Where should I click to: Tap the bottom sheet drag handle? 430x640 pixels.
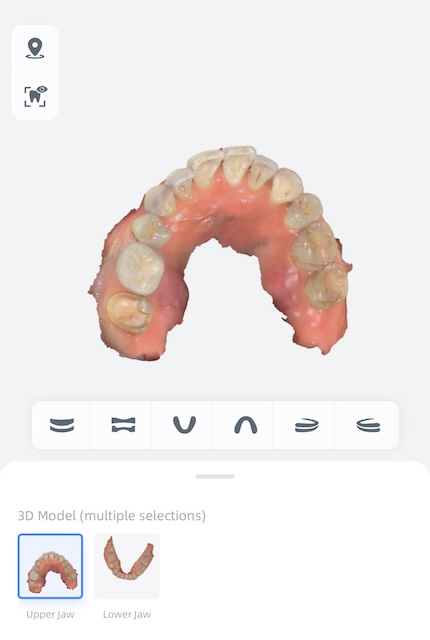point(215,476)
